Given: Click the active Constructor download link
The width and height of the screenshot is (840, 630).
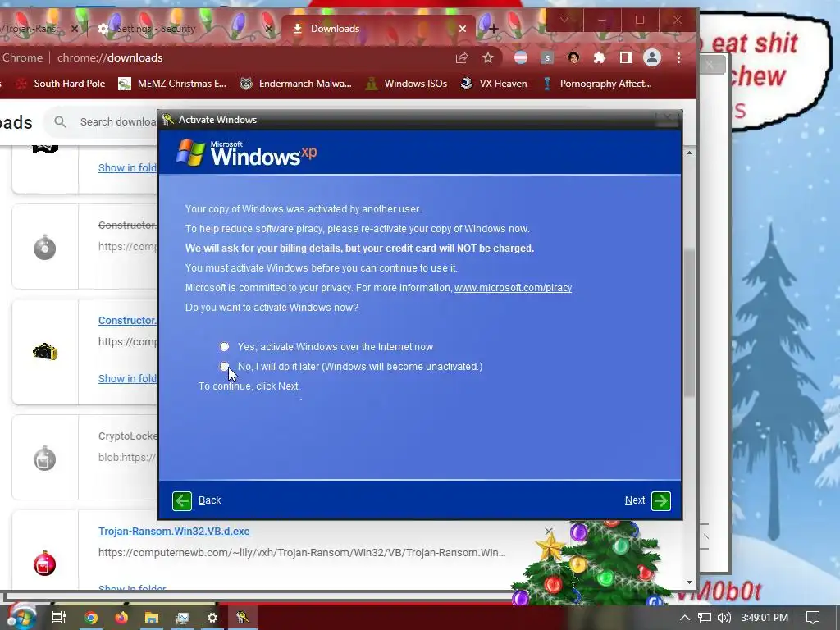Looking at the screenshot, I should pyautogui.click(x=127, y=321).
